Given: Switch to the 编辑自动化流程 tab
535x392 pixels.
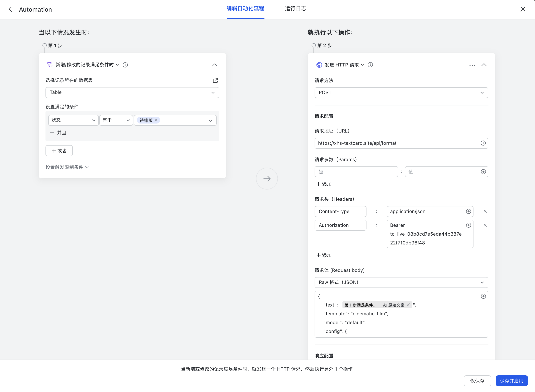Looking at the screenshot, I should 245,9.
